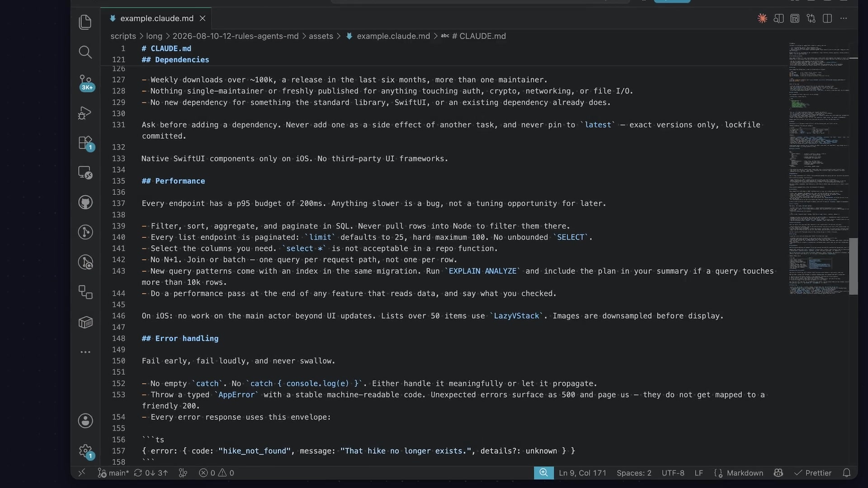Click the main* branch indicator
868x488 pixels.
coord(113,473)
